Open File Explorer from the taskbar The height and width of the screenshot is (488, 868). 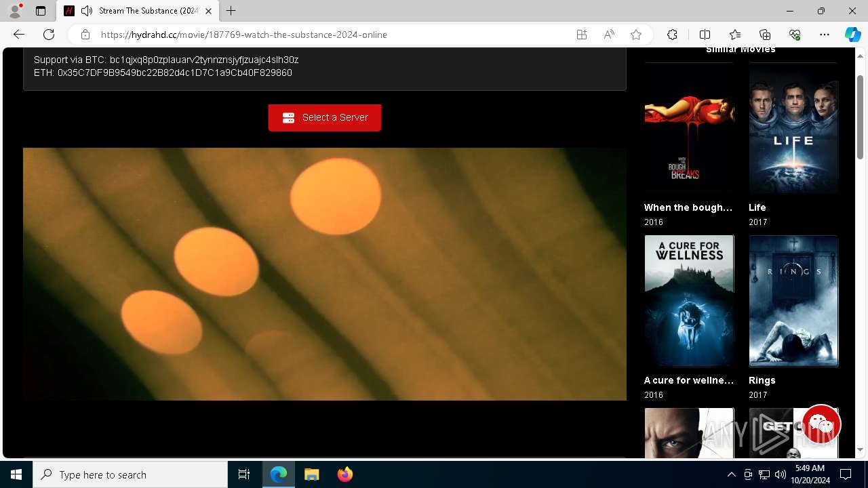[312, 474]
